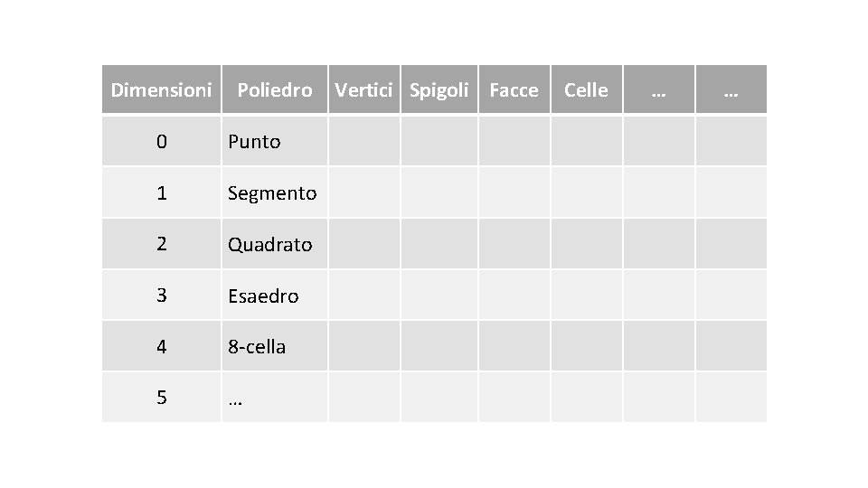The width and height of the screenshot is (868, 488).
Task: Click the 8-cella cell
Action: (274, 346)
